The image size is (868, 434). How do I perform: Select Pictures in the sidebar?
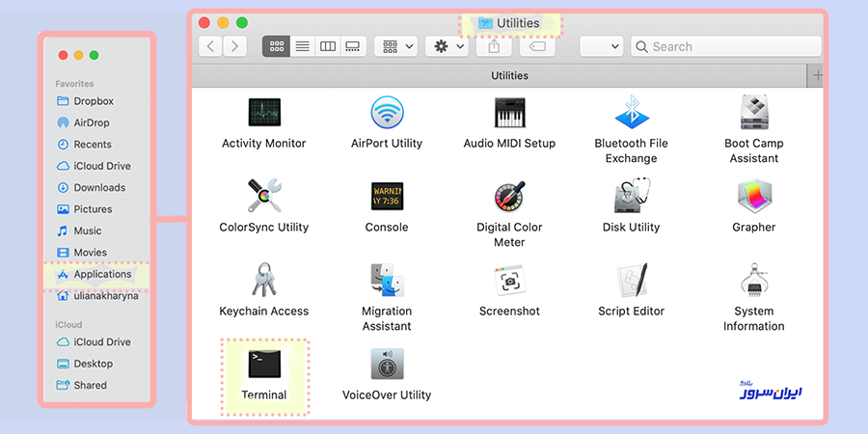coord(85,209)
